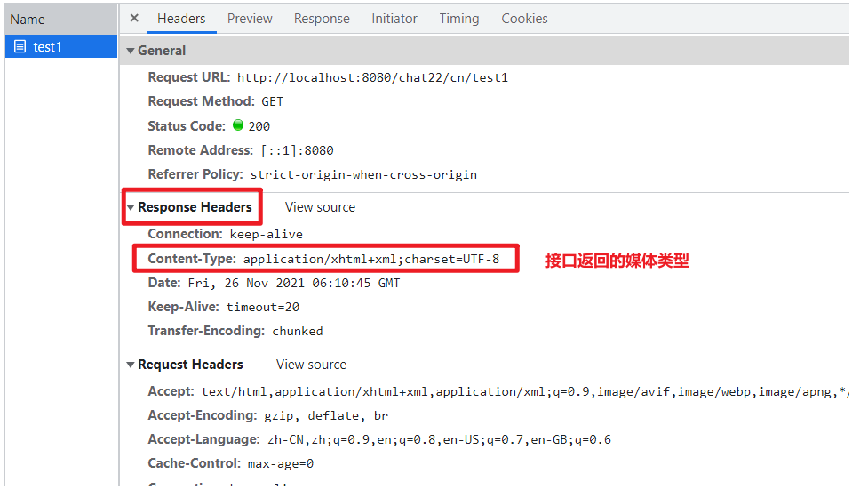View source of Request Headers
868x498 pixels.
tap(311, 365)
